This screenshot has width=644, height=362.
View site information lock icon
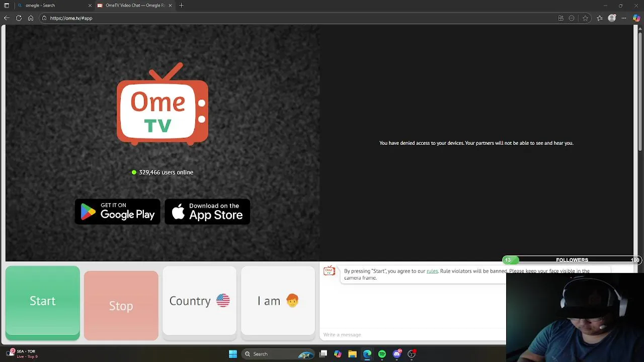(x=44, y=18)
